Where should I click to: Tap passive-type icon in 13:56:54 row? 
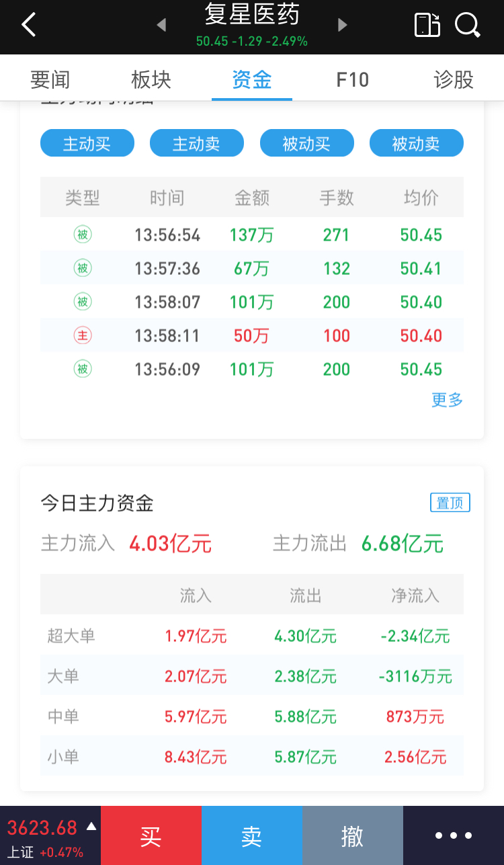pos(83,235)
